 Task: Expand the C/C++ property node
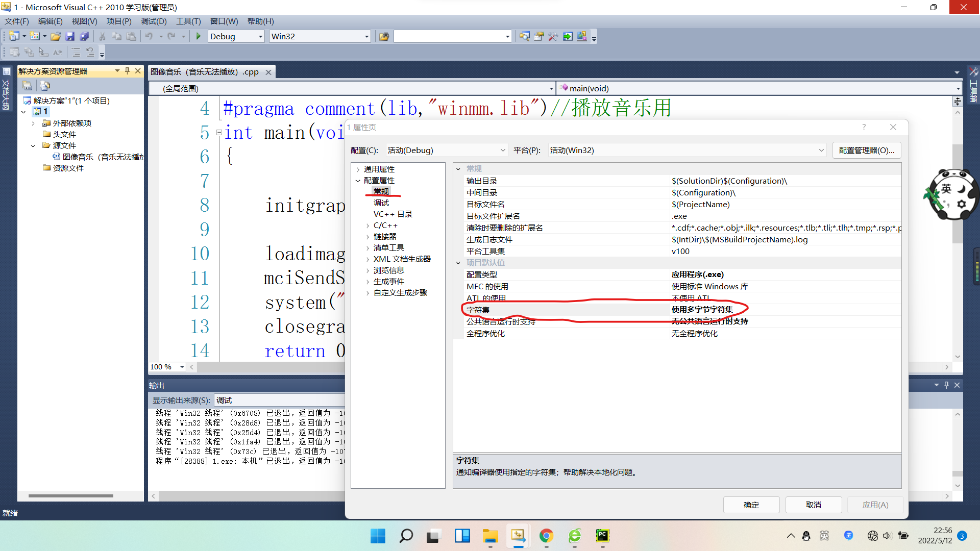click(x=367, y=226)
